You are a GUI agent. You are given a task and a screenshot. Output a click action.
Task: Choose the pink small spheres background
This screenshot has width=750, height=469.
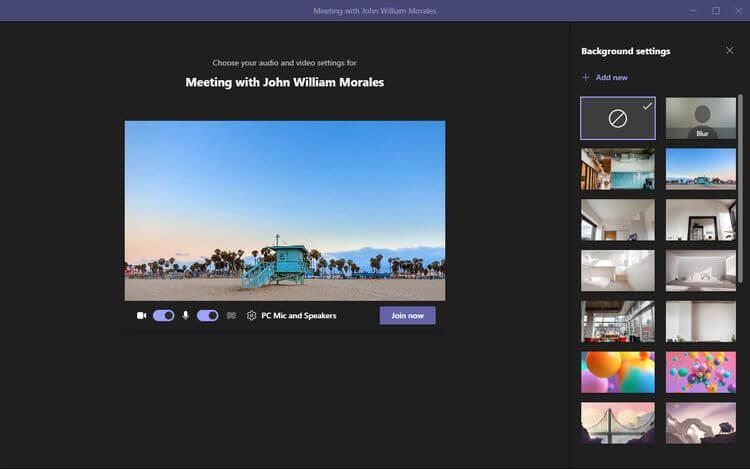click(701, 372)
